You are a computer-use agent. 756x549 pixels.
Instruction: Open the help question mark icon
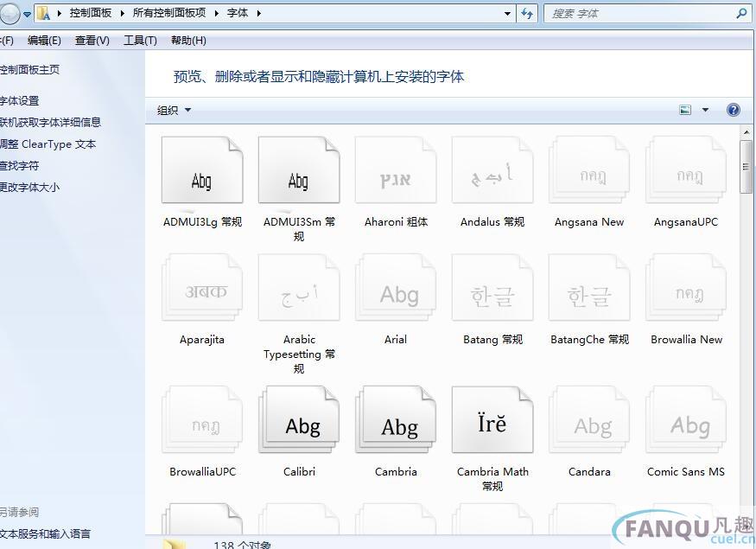pyautogui.click(x=733, y=110)
